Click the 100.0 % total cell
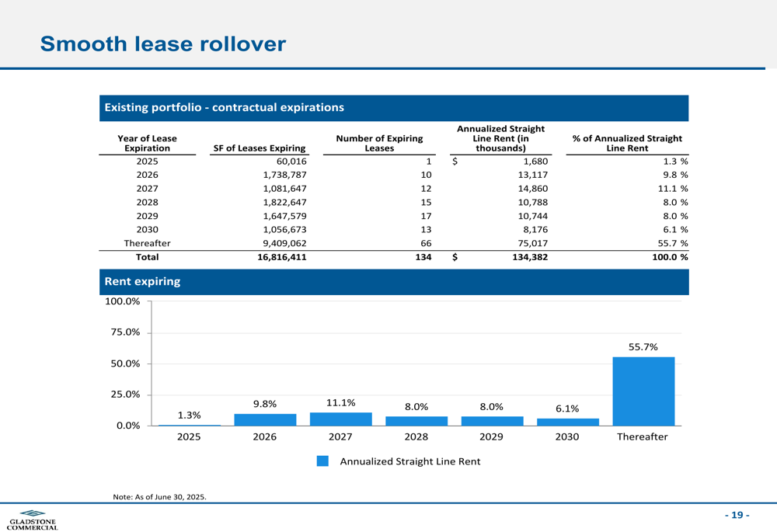777x532 pixels. point(670,257)
